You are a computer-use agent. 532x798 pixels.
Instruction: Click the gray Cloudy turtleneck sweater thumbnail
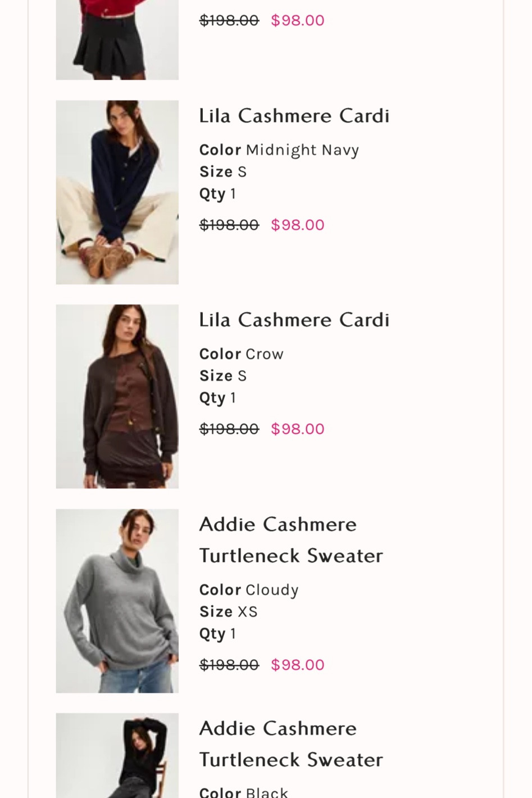tap(117, 600)
